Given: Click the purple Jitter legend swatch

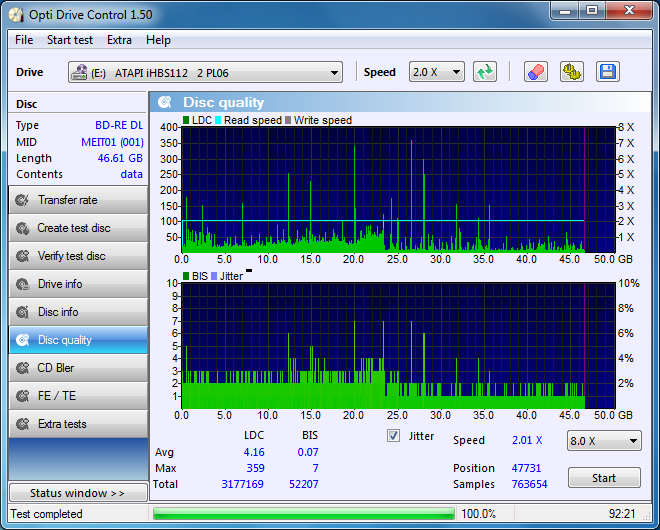Looking at the screenshot, I should (214, 276).
